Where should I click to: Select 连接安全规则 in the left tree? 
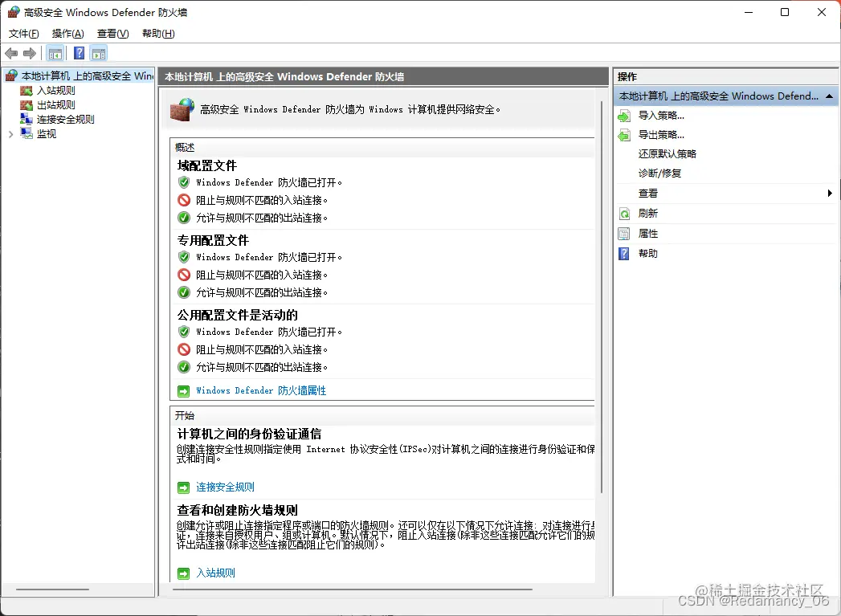[65, 120]
